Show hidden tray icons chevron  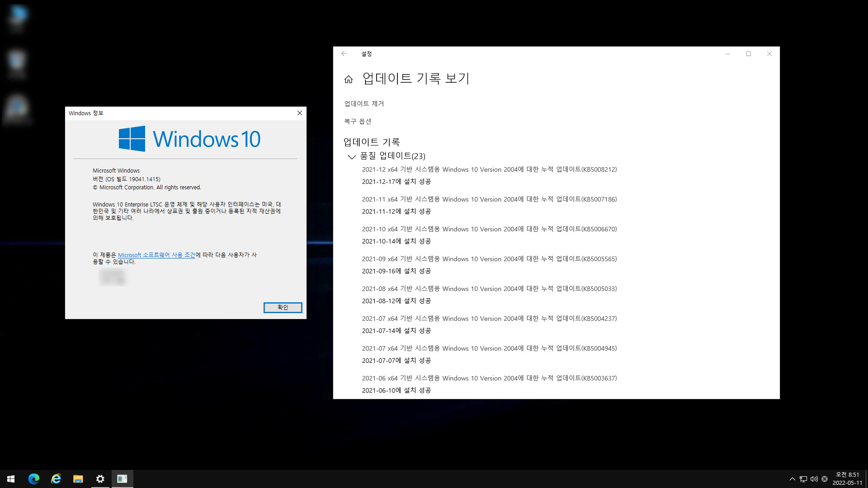click(792, 479)
